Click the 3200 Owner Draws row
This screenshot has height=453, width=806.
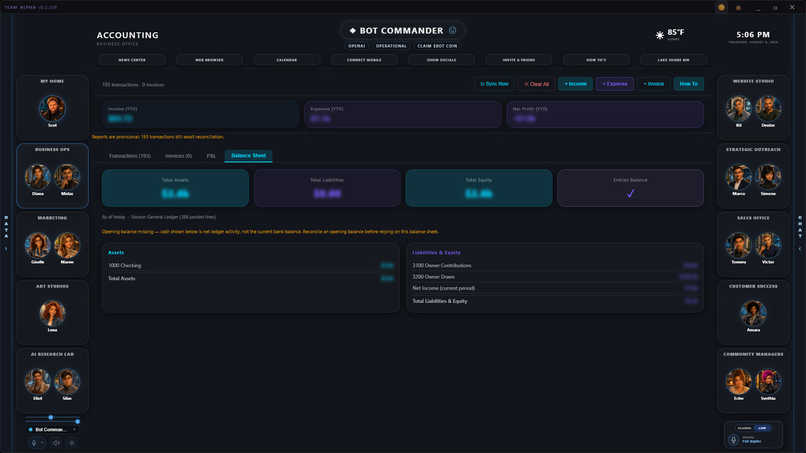(555, 277)
